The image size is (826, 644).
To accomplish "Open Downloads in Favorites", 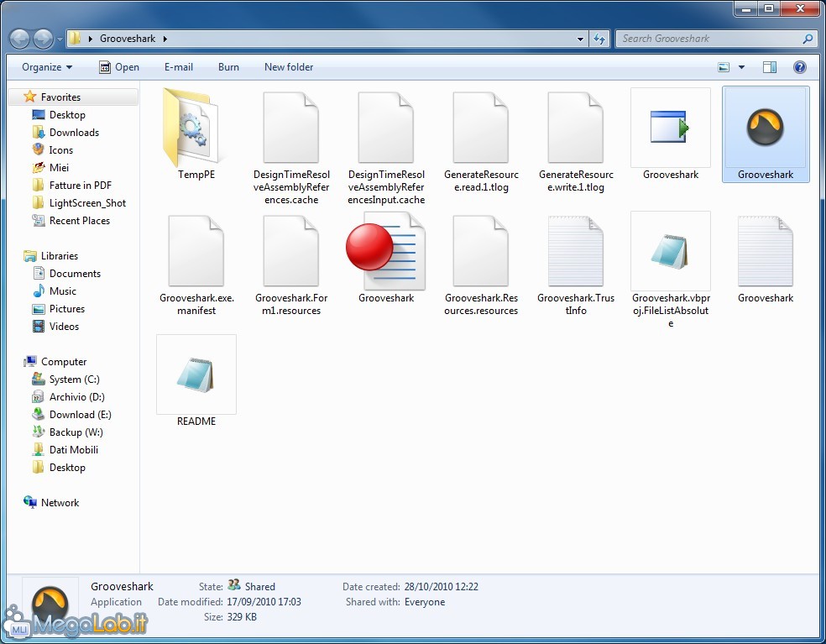I will pos(74,133).
